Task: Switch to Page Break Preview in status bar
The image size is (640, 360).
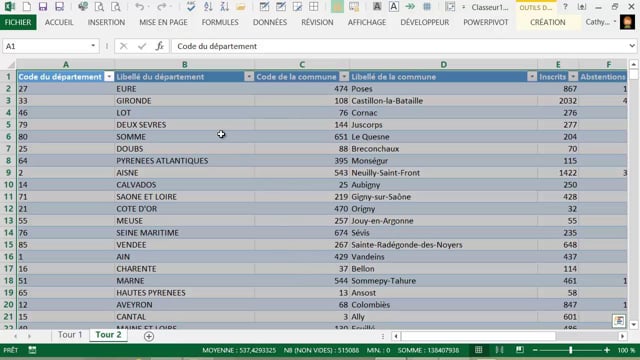Action: [520, 350]
